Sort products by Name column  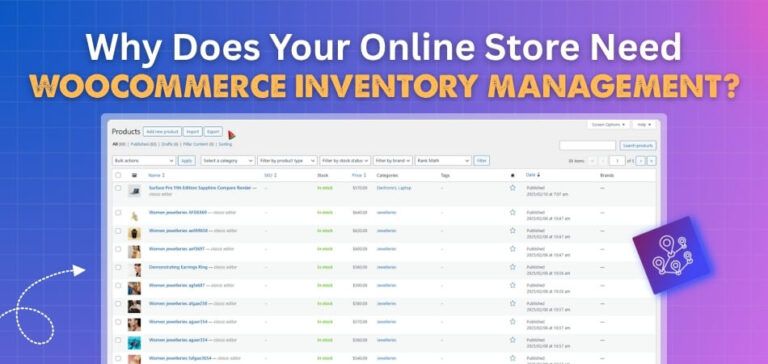[x=157, y=175]
